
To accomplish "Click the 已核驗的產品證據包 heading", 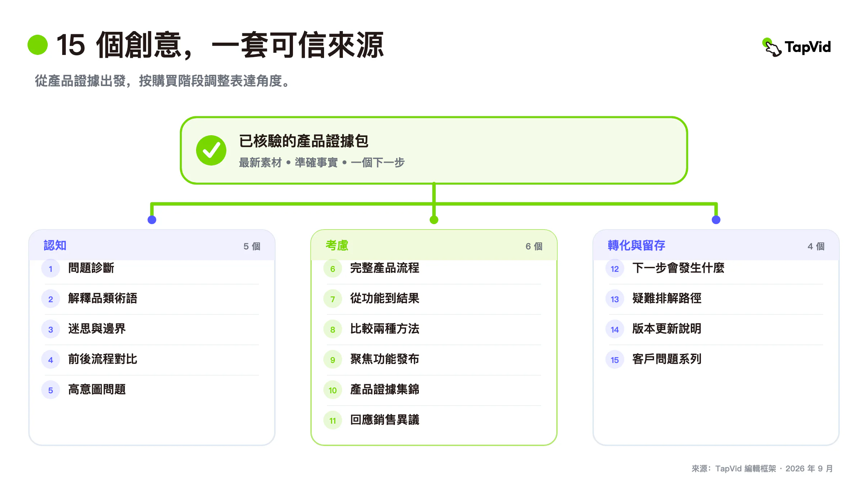I will pyautogui.click(x=304, y=141).
